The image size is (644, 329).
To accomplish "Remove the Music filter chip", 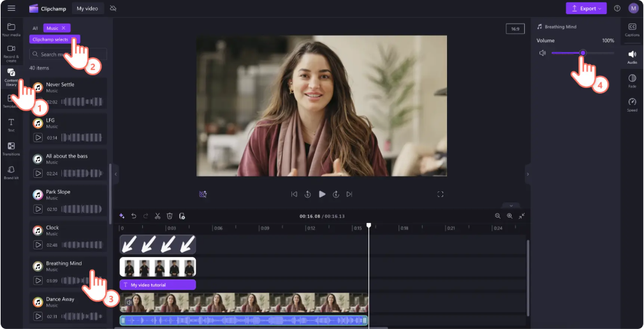I will 64,28.
